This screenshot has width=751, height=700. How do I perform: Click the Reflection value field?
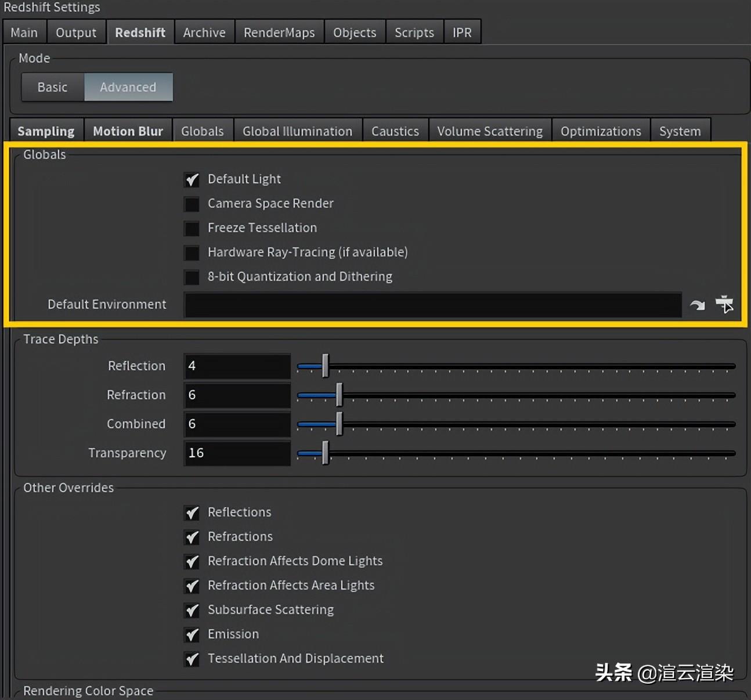pos(237,366)
